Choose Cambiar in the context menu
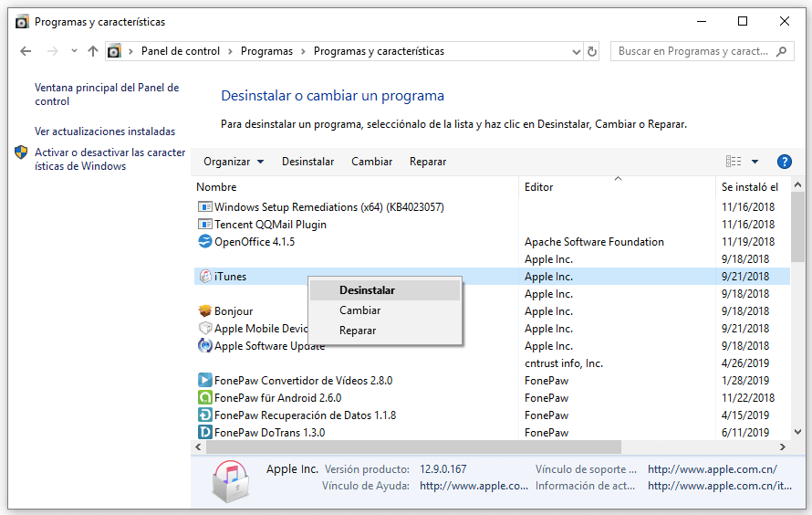This screenshot has height=515, width=812. [x=385, y=310]
